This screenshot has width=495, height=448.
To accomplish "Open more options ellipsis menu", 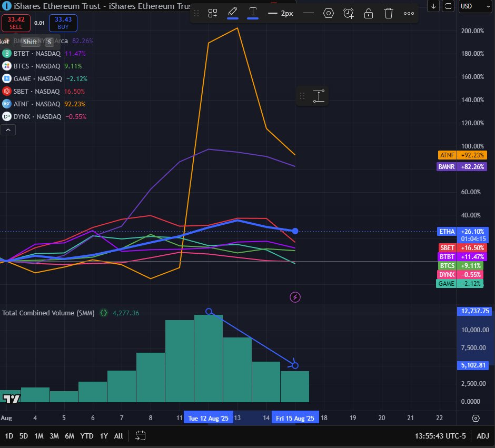I will (409, 13).
